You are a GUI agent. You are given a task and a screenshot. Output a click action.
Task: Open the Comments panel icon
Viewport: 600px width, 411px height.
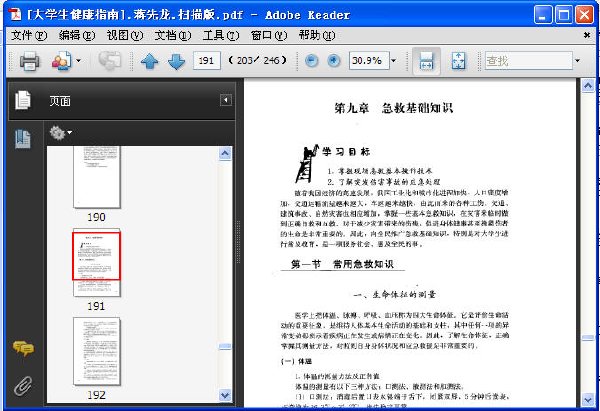coord(23,348)
